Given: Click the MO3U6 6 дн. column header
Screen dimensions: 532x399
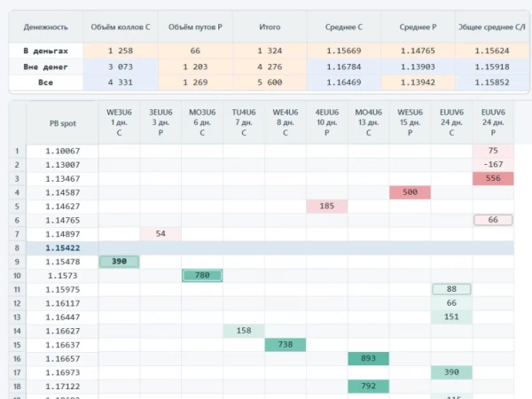Looking at the screenshot, I should [x=202, y=122].
